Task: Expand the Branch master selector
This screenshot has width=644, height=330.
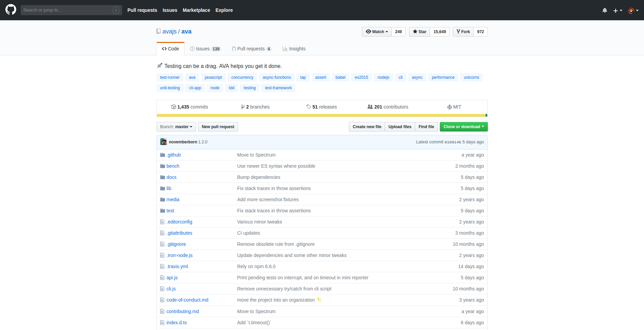Action: pyautogui.click(x=176, y=127)
